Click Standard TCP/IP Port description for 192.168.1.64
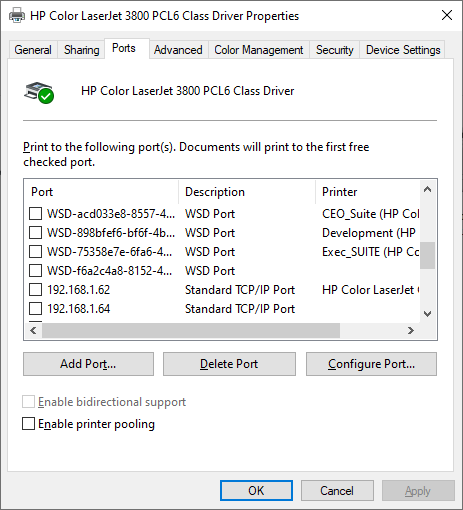Screen dimensions: 463x510 [x=240, y=309]
